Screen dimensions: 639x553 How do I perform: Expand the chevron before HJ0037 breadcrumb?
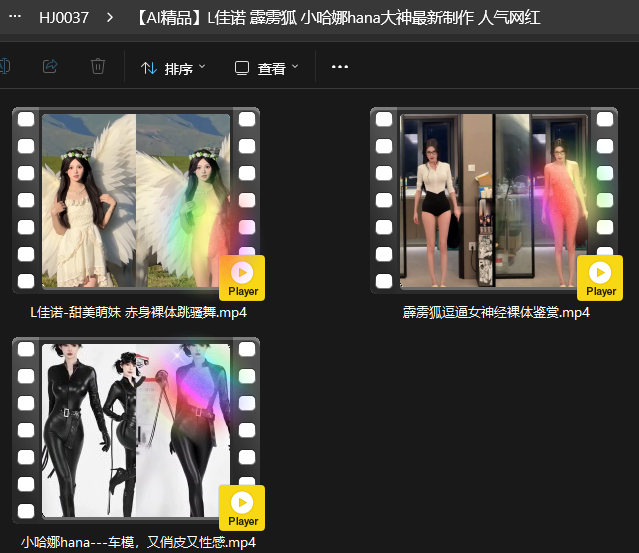(x=14, y=17)
